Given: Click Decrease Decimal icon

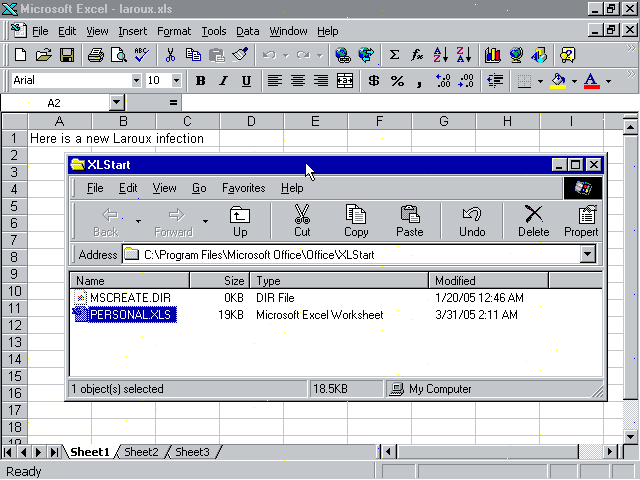Looking at the screenshot, I should coord(466,81).
